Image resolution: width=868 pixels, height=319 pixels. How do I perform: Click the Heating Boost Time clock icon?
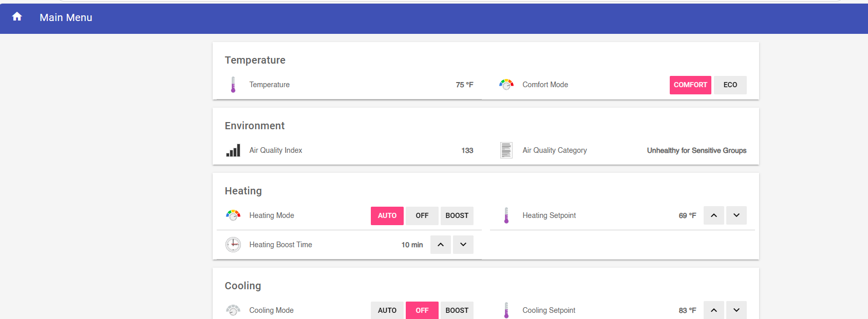pos(233,245)
